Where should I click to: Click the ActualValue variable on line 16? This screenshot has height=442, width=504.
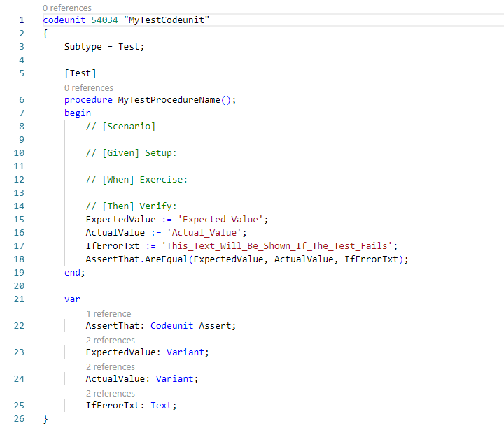pos(115,233)
